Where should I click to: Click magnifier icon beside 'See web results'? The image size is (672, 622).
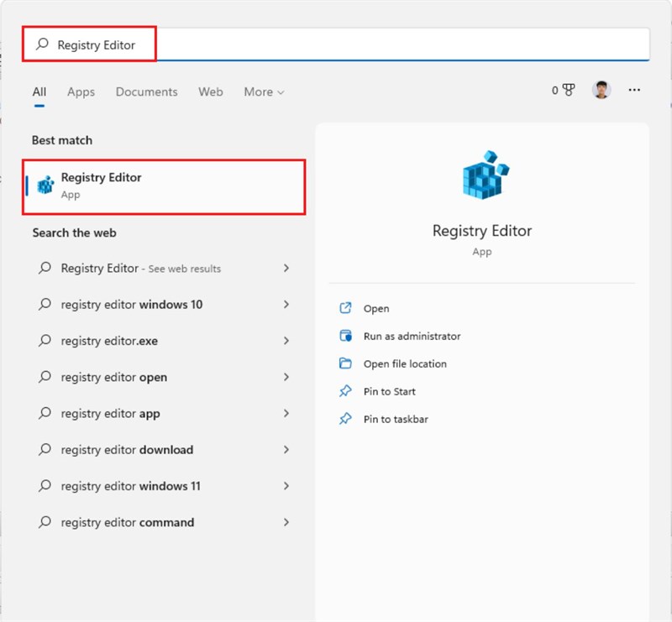point(45,268)
